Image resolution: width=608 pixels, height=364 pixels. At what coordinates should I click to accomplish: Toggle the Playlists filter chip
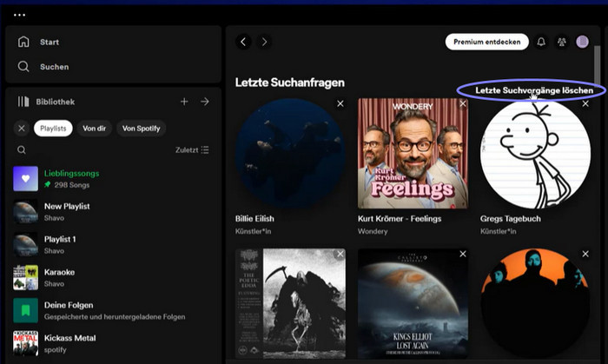[53, 128]
